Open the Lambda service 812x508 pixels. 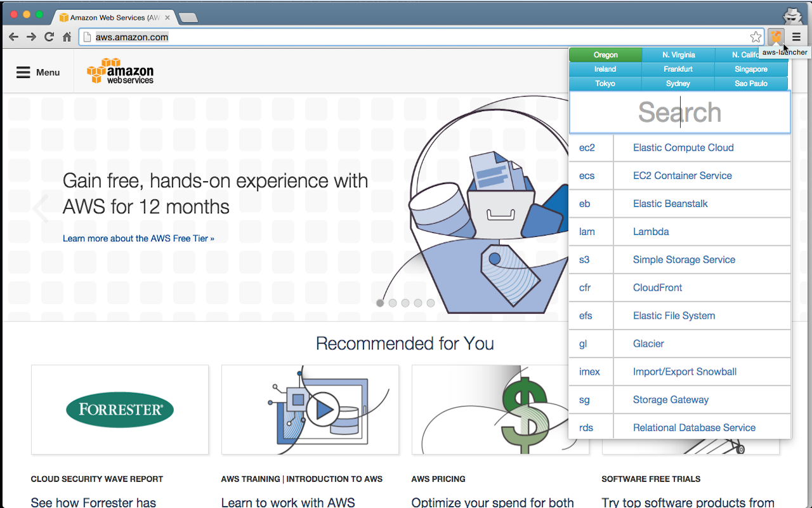pos(702,232)
